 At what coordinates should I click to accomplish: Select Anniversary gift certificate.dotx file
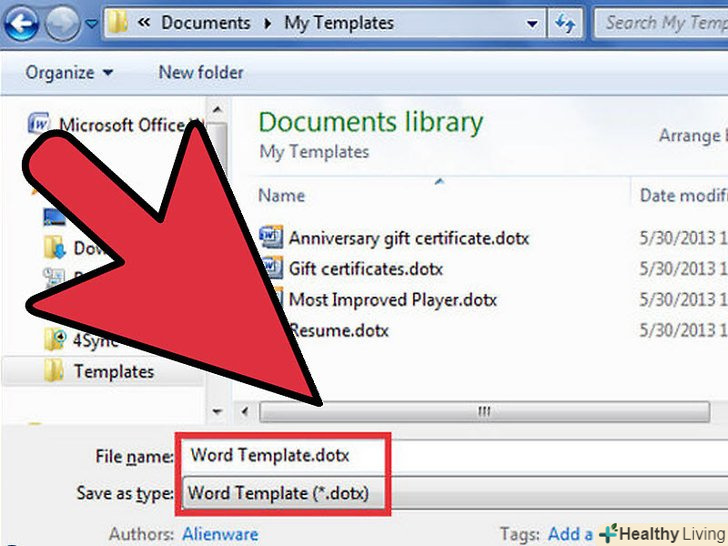[409, 239]
